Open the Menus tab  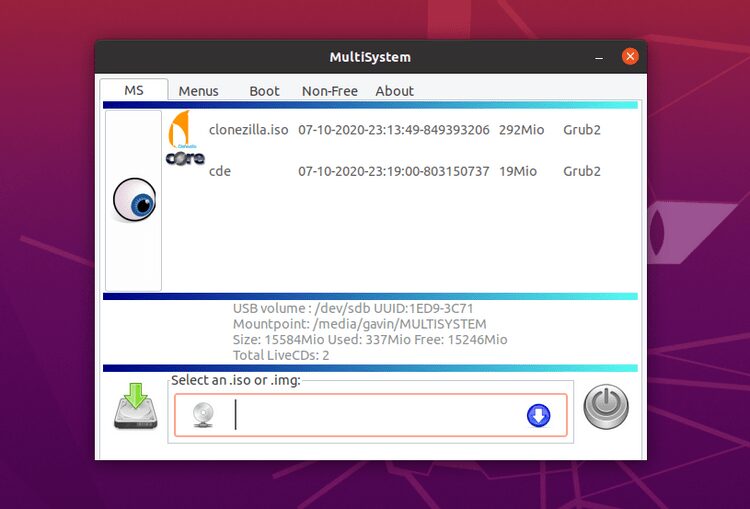[199, 91]
